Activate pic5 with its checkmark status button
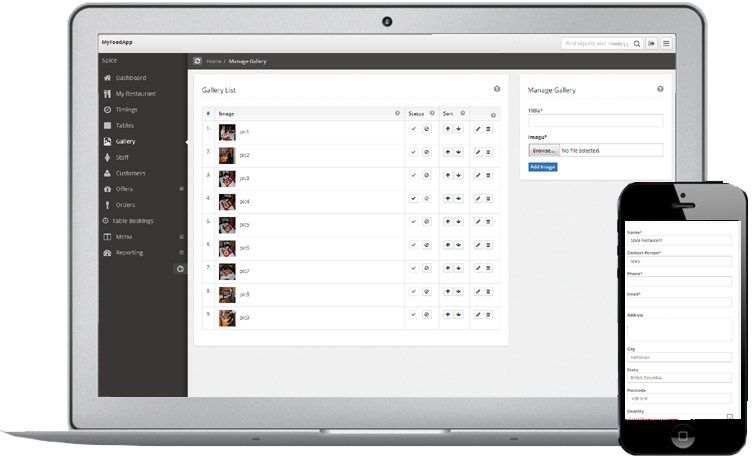This screenshot has height=462, width=753. (x=413, y=222)
